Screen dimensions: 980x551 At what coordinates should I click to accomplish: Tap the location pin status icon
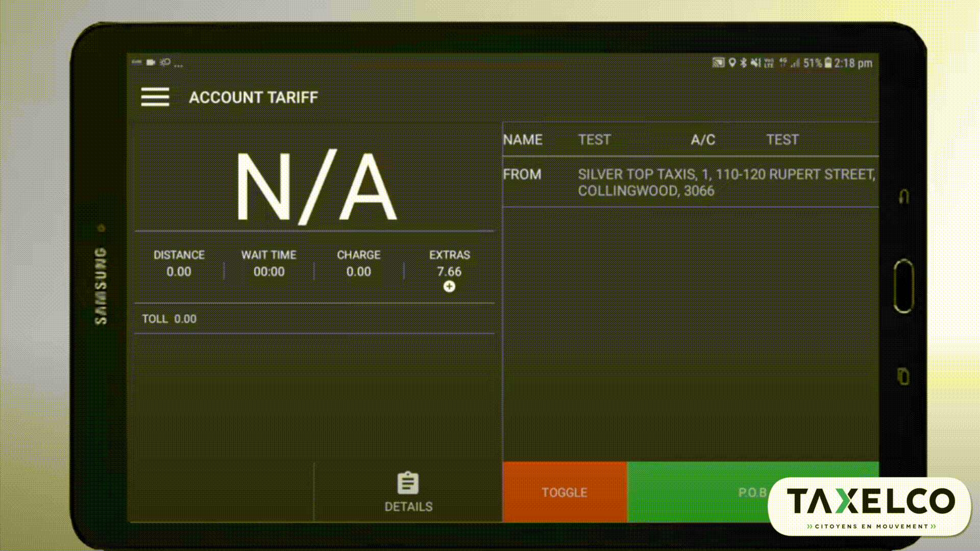pos(732,63)
